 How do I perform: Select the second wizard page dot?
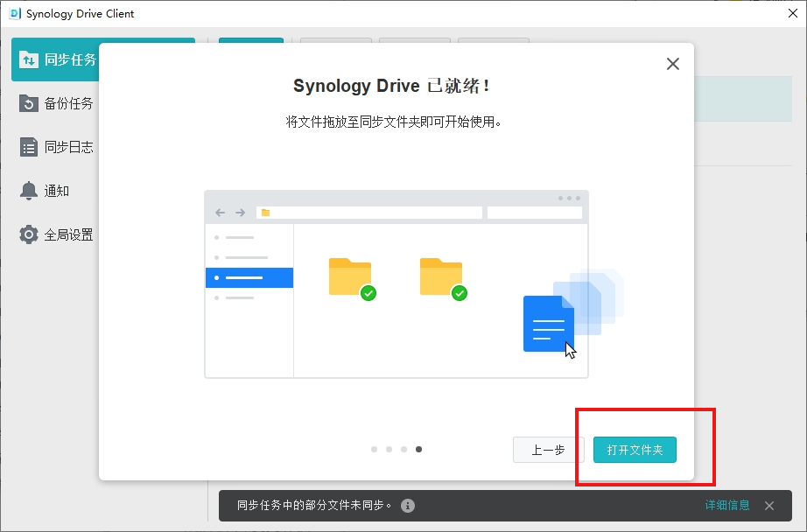389,450
